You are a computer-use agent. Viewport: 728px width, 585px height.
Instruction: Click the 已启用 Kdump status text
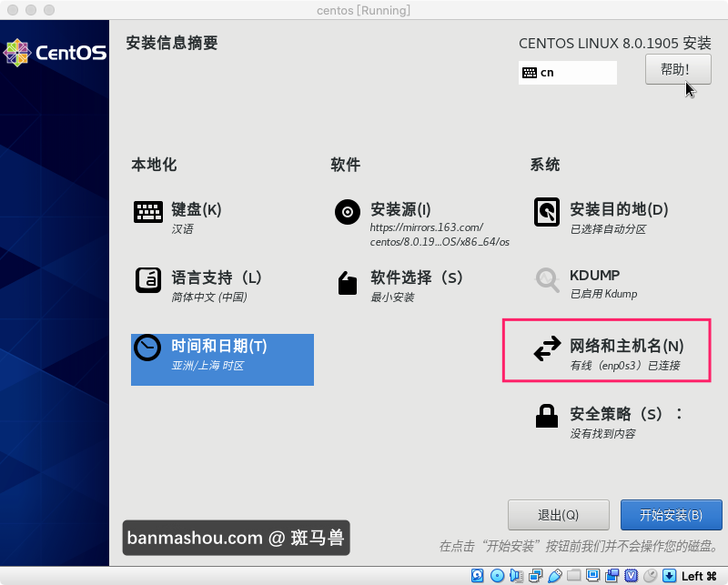pyautogui.click(x=603, y=294)
